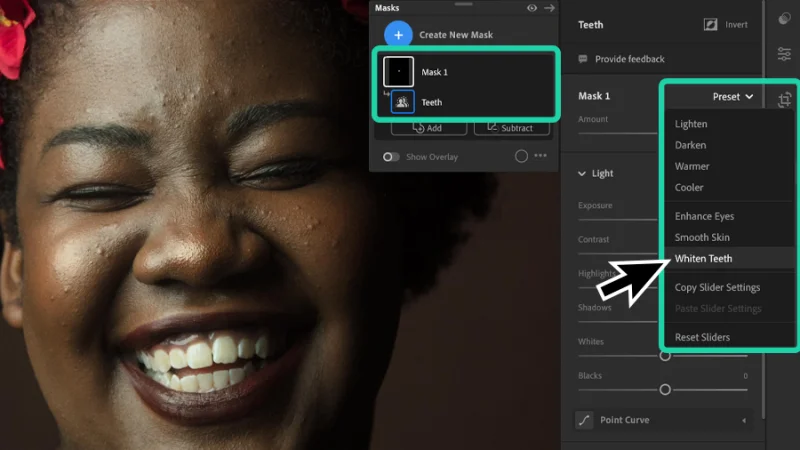Click the blue Create New Mask plus button

(x=398, y=35)
